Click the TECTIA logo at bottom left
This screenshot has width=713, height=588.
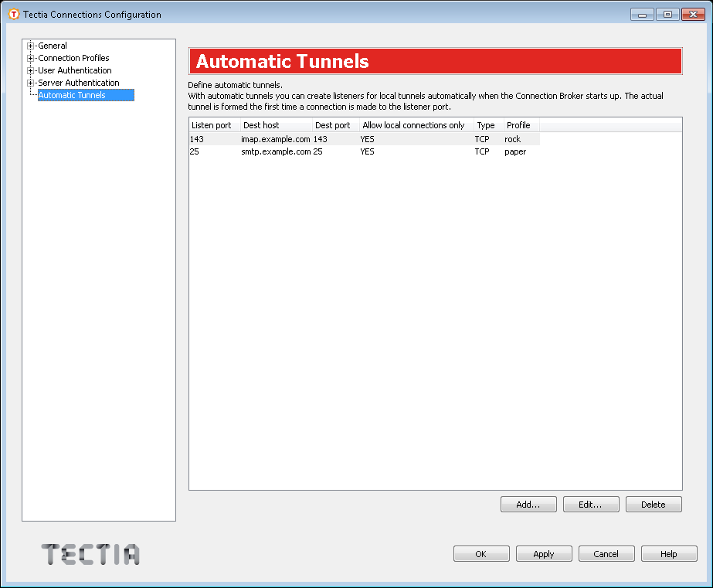(x=90, y=554)
